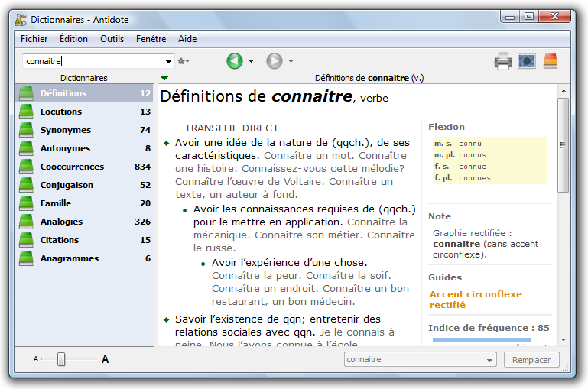588x389 pixels.
Task: Click the Indice de fréquence : 85 text
Action: pyautogui.click(x=489, y=328)
